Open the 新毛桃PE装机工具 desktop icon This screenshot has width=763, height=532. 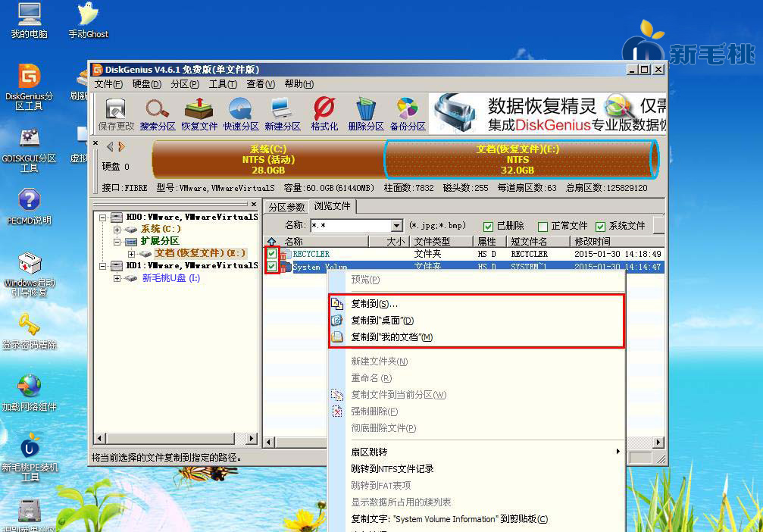30,456
